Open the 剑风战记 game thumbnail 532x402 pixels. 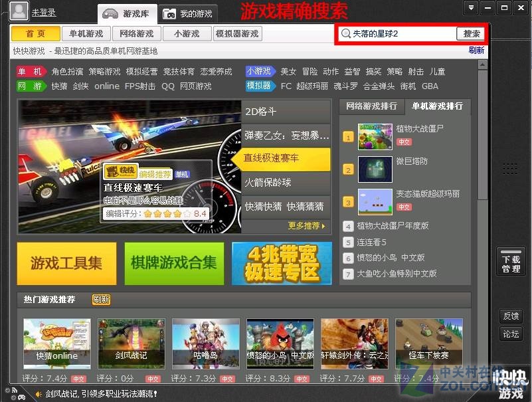pyautogui.click(x=132, y=344)
